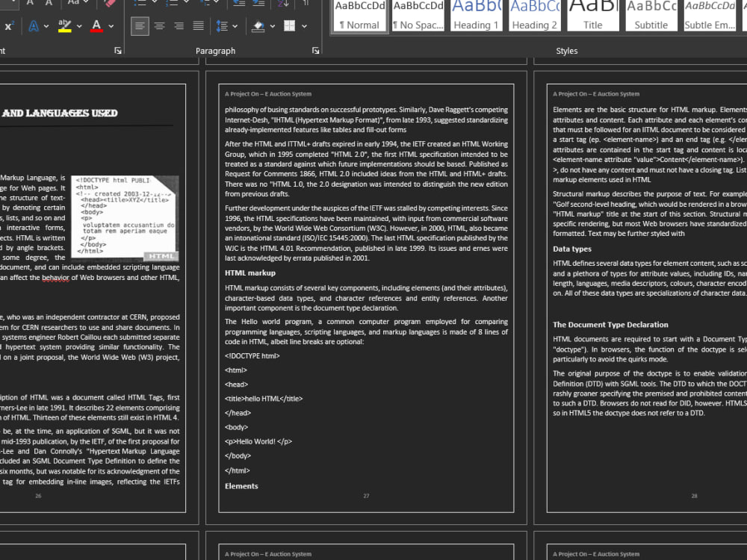Viewport: 747px width, 560px height.
Task: Expand Shading color dropdown arrow
Action: pyautogui.click(x=273, y=26)
